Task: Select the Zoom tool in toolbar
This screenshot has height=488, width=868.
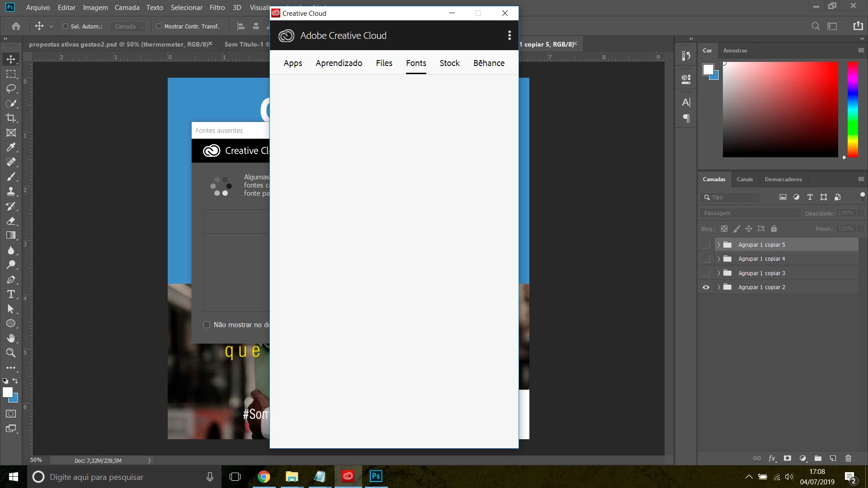Action: coord(11,353)
